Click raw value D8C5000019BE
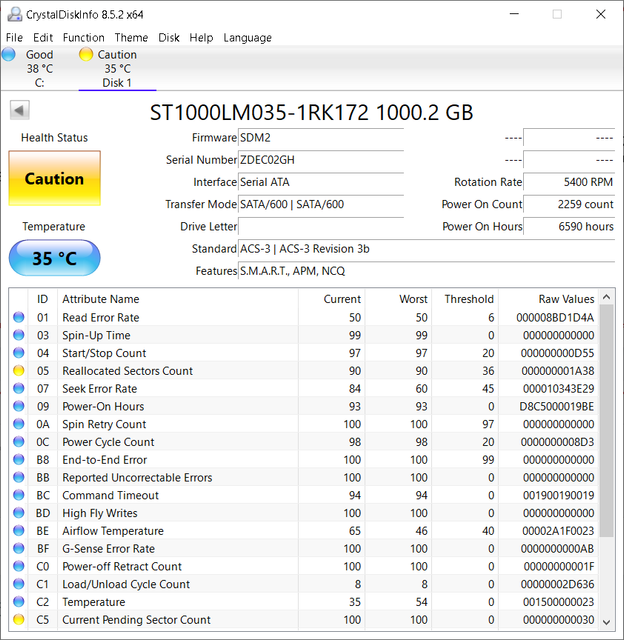The height and width of the screenshot is (640, 624). click(557, 407)
